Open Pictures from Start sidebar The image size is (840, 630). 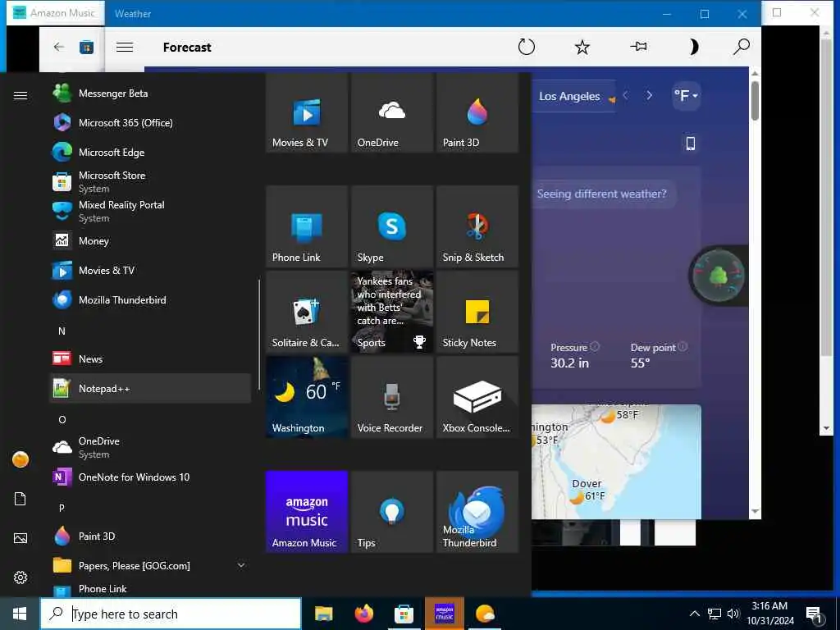(x=21, y=538)
